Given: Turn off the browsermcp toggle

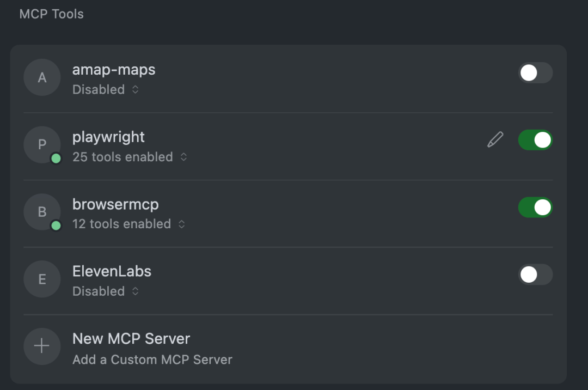Looking at the screenshot, I should 535,208.
